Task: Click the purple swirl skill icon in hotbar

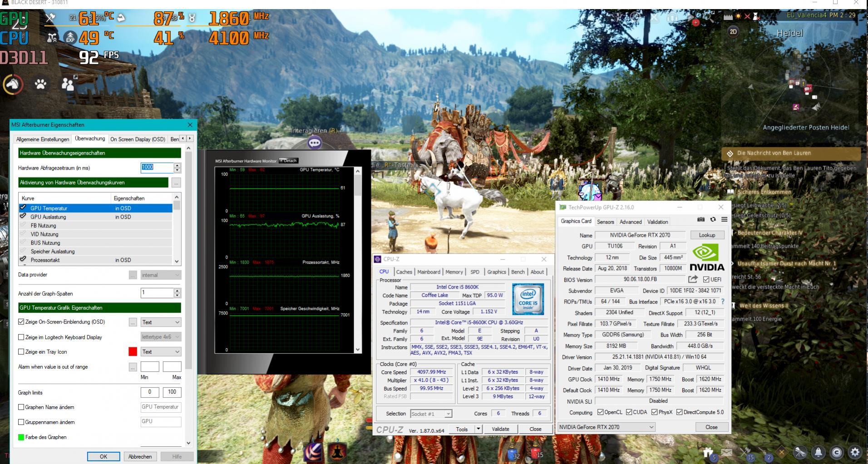Action: pos(314,451)
